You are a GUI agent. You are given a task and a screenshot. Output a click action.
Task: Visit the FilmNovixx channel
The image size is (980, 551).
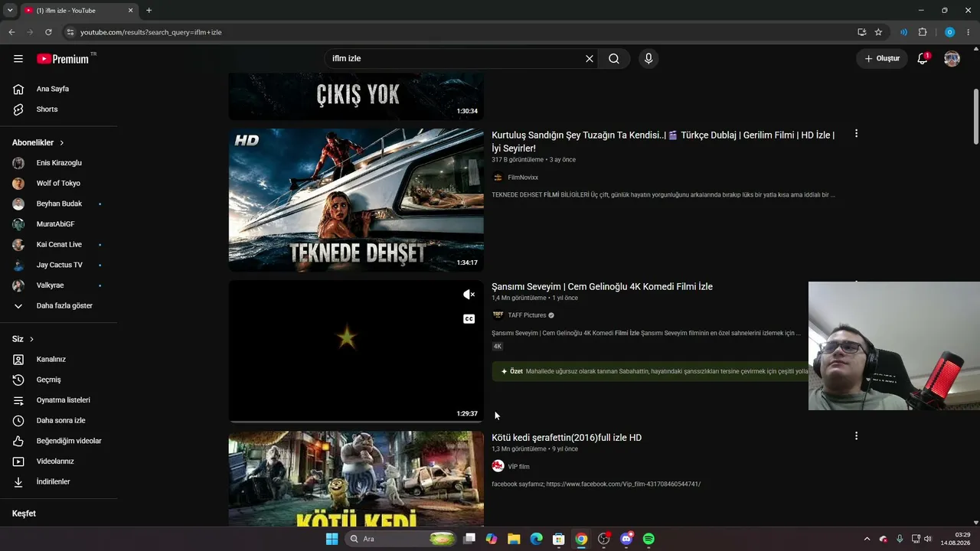[x=523, y=178]
